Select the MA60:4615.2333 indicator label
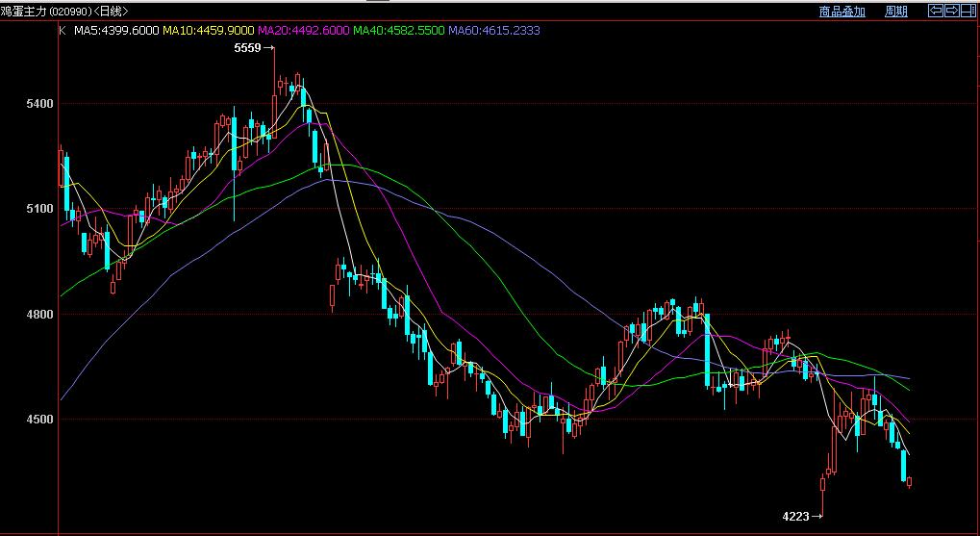This screenshot has height=536, width=980. 494,30
